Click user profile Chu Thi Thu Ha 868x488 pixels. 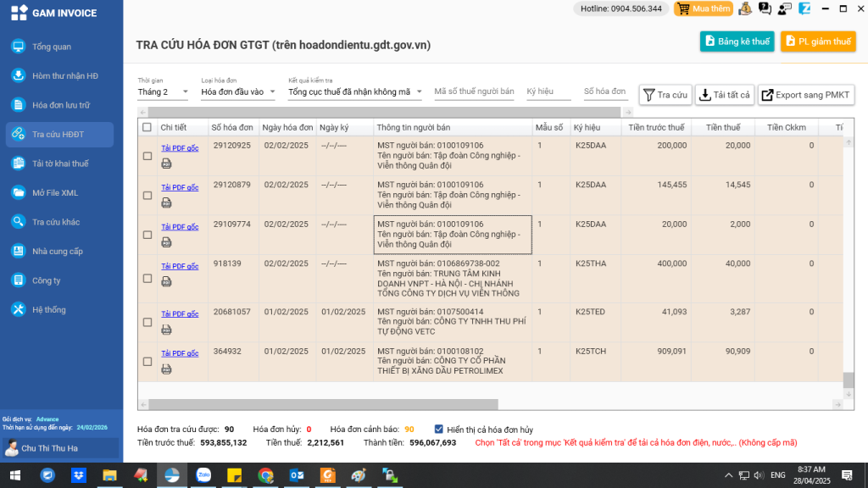[60, 448]
